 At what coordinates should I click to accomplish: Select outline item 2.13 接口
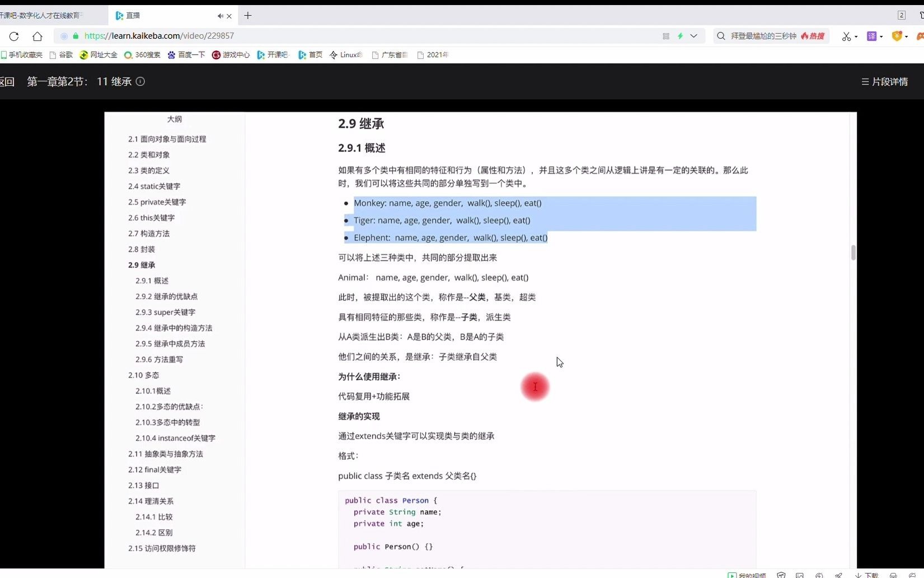[143, 485]
